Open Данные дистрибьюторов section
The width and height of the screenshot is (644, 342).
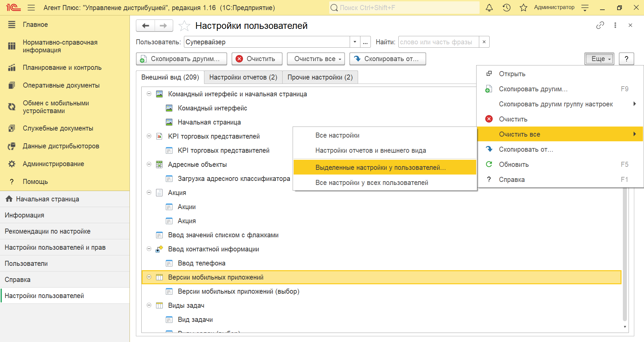point(65,146)
